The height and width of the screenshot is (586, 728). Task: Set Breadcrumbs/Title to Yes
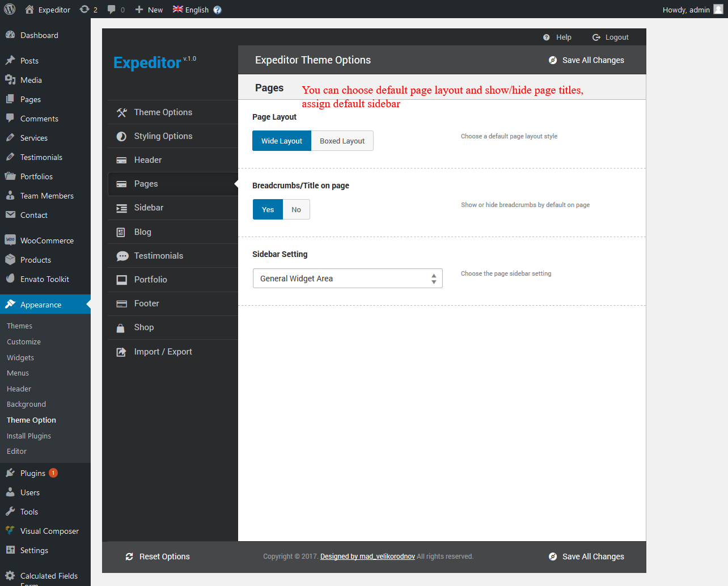(268, 209)
